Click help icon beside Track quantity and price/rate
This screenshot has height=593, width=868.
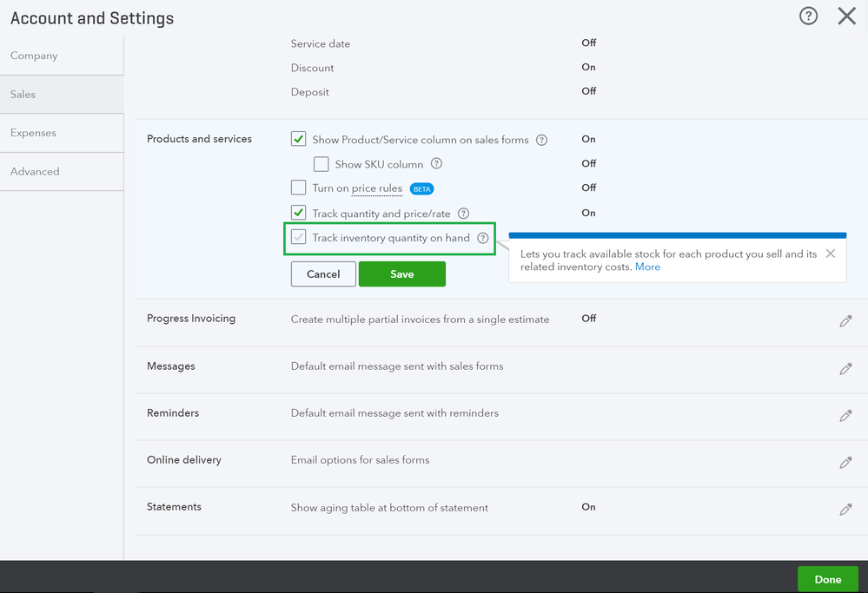(x=463, y=214)
